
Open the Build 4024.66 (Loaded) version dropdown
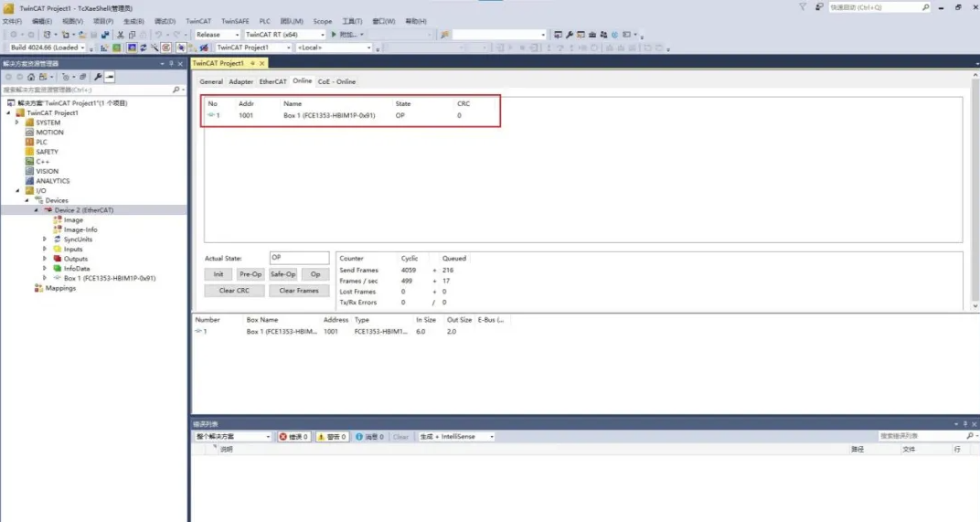pyautogui.click(x=48, y=48)
